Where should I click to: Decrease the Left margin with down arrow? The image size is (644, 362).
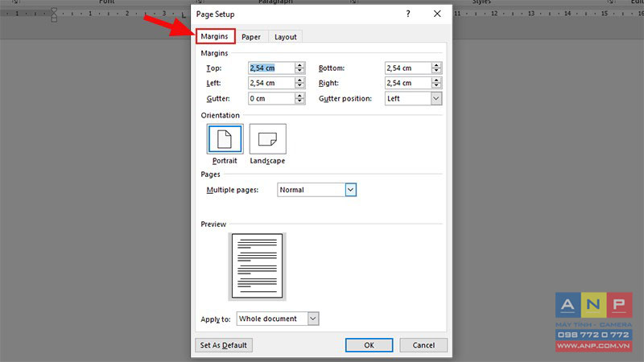coord(299,86)
